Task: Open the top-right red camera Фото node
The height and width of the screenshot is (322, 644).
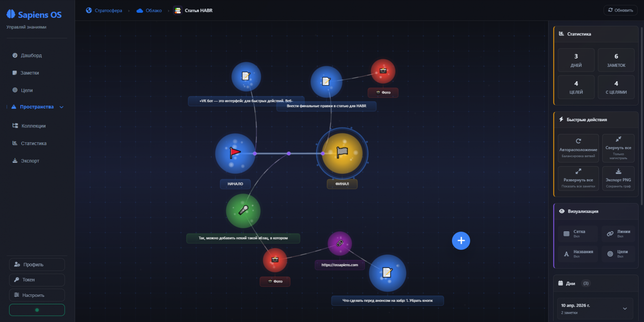Action: click(383, 71)
